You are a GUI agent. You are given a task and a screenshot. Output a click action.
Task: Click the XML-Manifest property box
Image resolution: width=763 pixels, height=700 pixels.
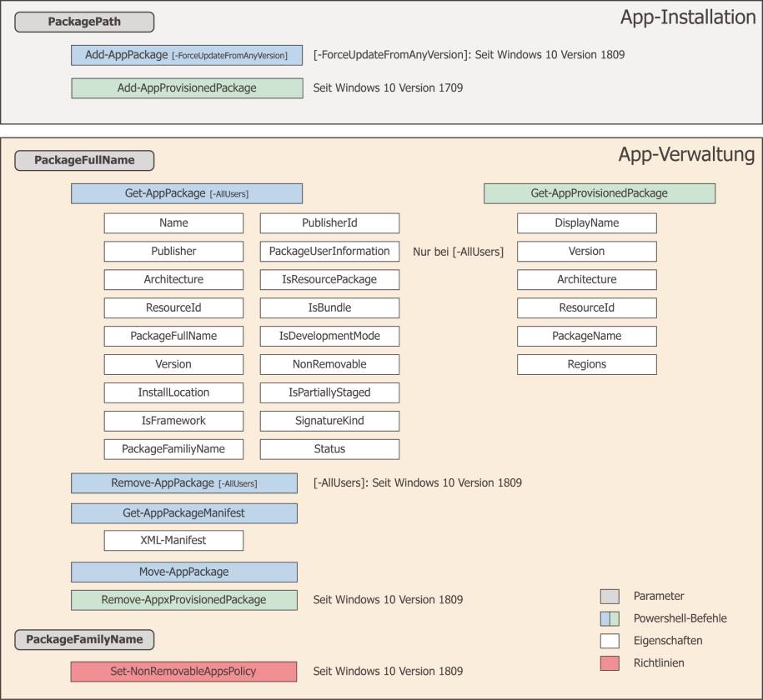pyautogui.click(x=173, y=541)
